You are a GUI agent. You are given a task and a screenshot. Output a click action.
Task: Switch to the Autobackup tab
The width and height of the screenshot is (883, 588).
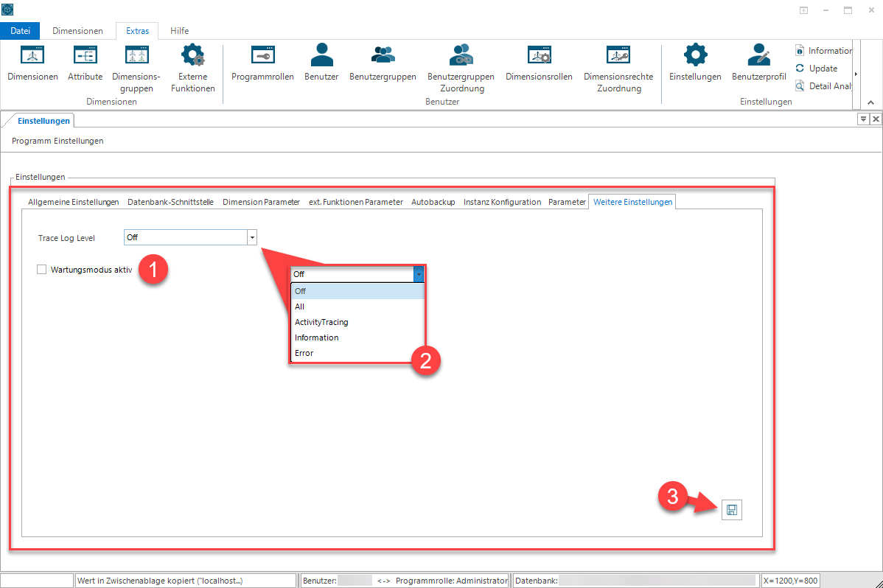pos(433,202)
